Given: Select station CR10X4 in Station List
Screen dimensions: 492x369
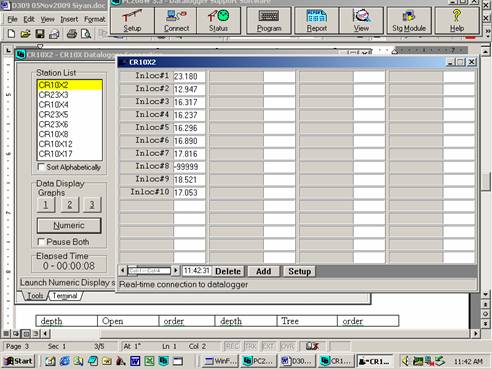Looking at the screenshot, I should [x=69, y=105].
